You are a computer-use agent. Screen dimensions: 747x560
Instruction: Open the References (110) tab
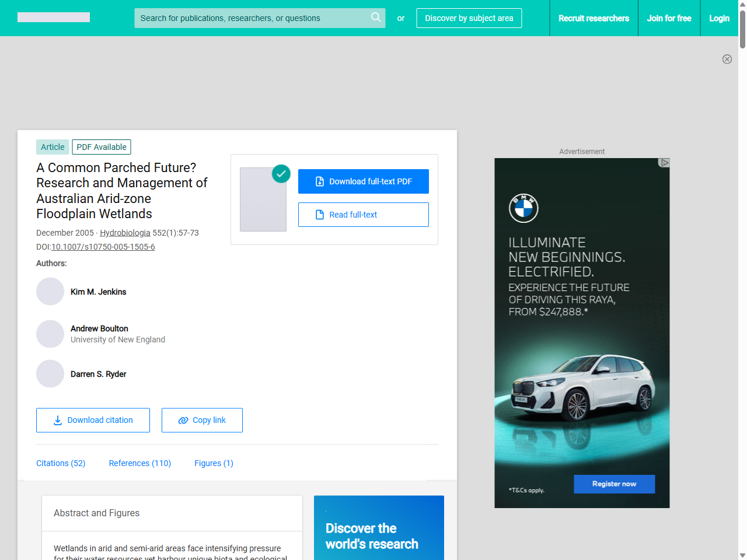(140, 463)
